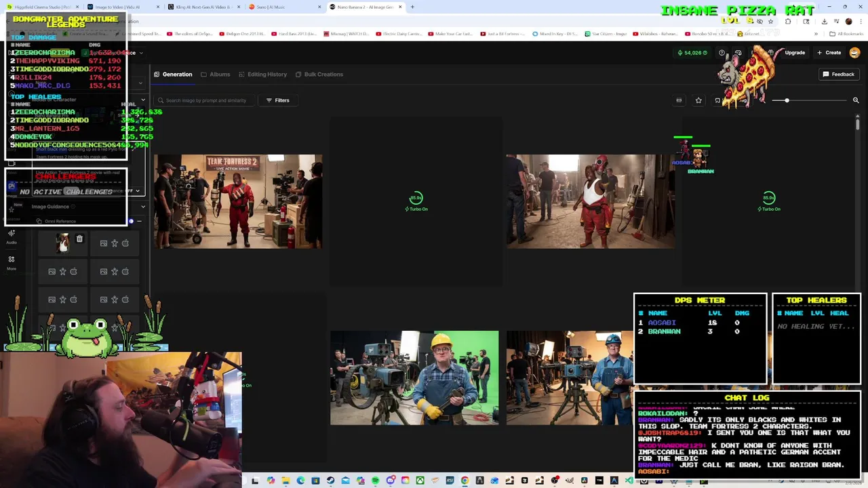This screenshot has height=488, width=868.
Task: Open the Discord icon in the app header
Action: click(738, 53)
